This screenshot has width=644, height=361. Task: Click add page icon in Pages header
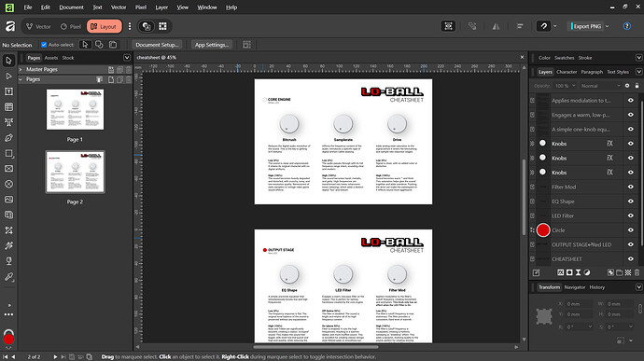pyautogui.click(x=111, y=79)
